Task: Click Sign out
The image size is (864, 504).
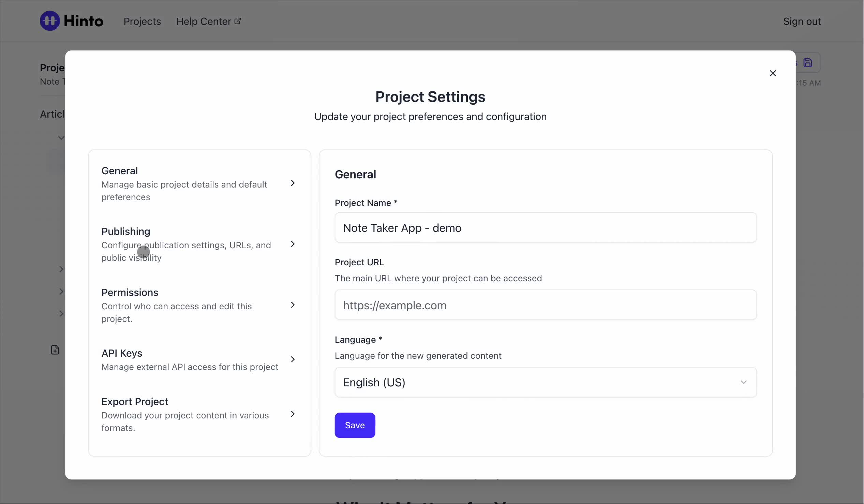Action: click(802, 21)
